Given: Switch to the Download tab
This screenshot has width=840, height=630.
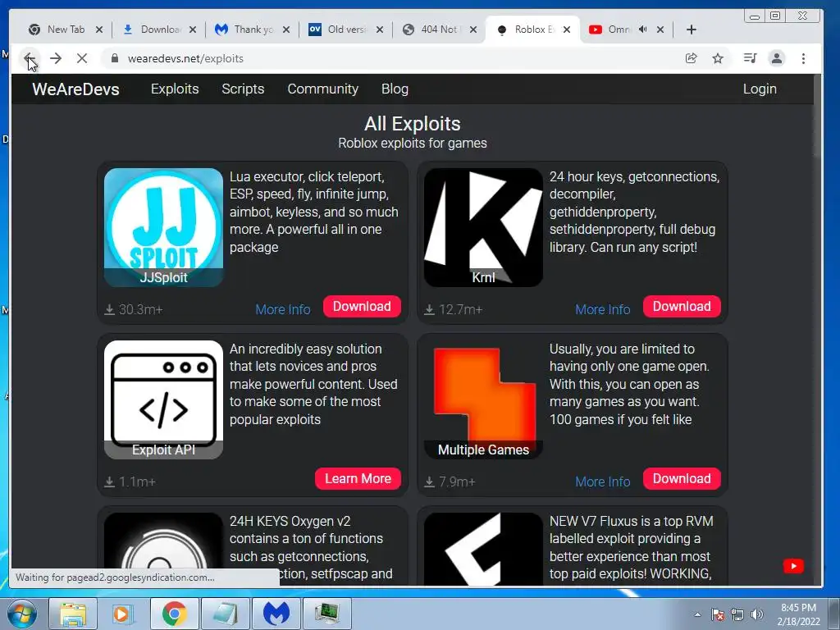Looking at the screenshot, I should coord(159,30).
